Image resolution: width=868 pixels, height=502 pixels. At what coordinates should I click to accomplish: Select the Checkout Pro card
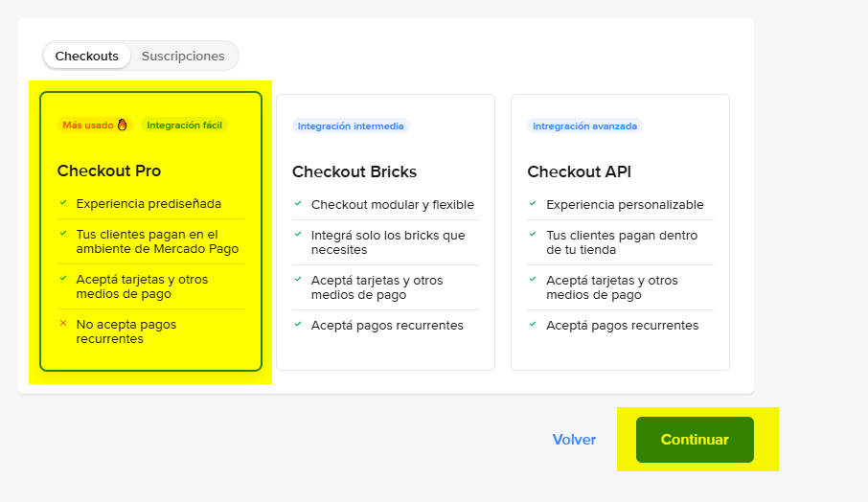[x=150, y=232]
